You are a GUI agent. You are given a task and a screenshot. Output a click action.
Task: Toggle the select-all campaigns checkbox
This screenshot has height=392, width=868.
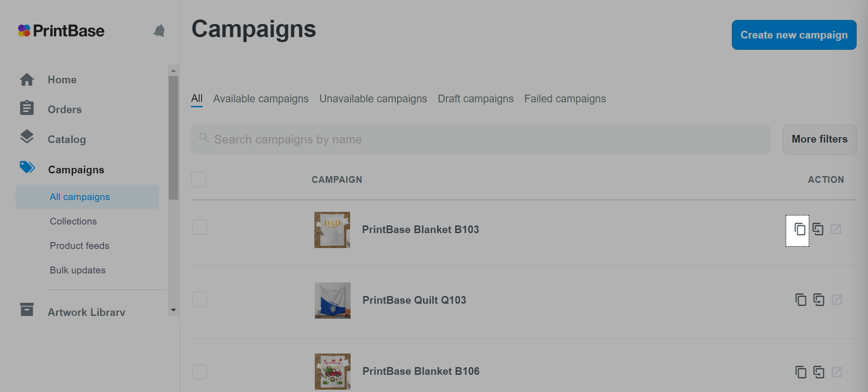point(199,179)
